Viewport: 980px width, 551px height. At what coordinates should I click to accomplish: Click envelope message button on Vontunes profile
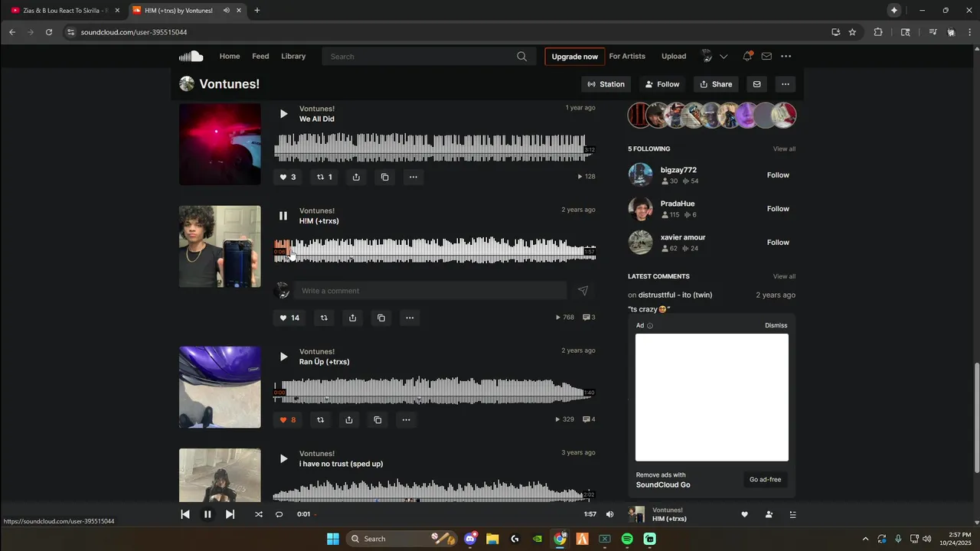pos(756,84)
